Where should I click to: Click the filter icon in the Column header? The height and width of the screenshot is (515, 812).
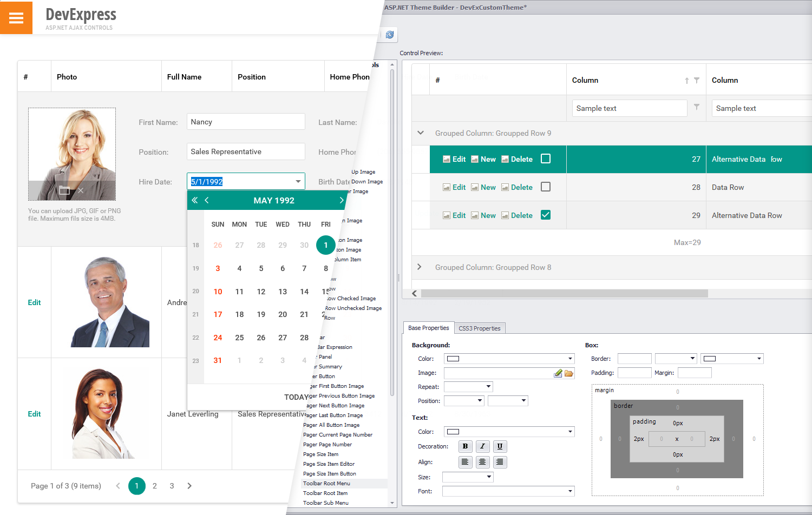coord(697,80)
